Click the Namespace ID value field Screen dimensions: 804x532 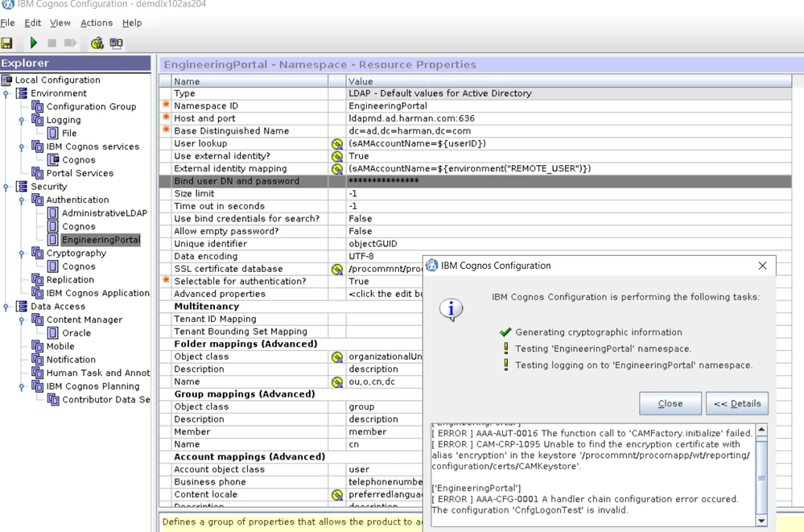[568, 105]
